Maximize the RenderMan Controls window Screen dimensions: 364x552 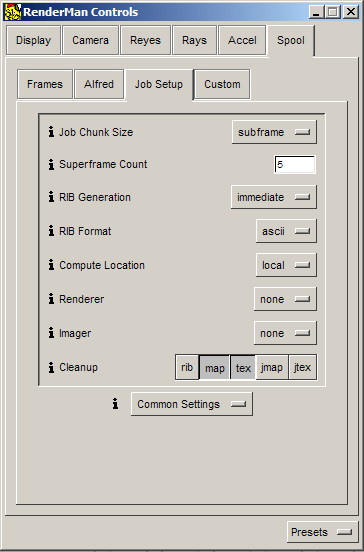click(333, 12)
